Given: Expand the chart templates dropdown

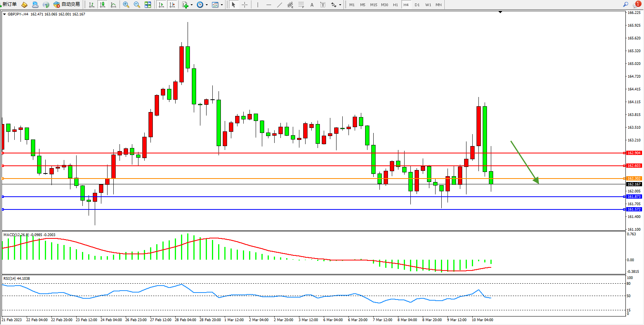Looking at the screenshot, I should coord(222,5).
